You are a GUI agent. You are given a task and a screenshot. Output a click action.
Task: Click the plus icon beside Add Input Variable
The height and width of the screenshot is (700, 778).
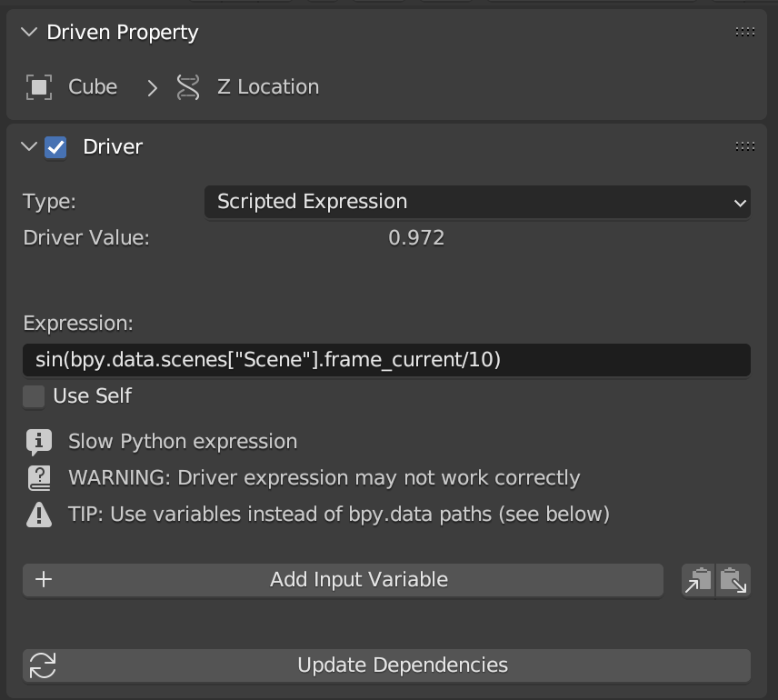pyautogui.click(x=43, y=580)
